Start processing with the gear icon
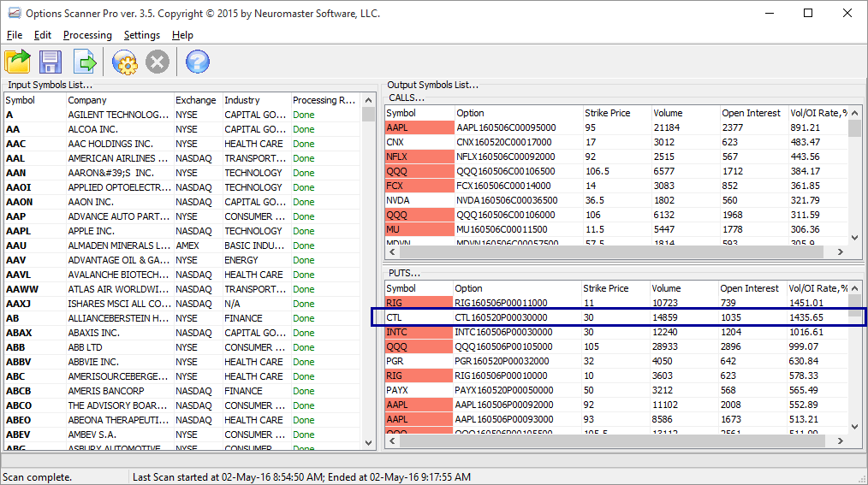The image size is (868, 485). pos(125,62)
